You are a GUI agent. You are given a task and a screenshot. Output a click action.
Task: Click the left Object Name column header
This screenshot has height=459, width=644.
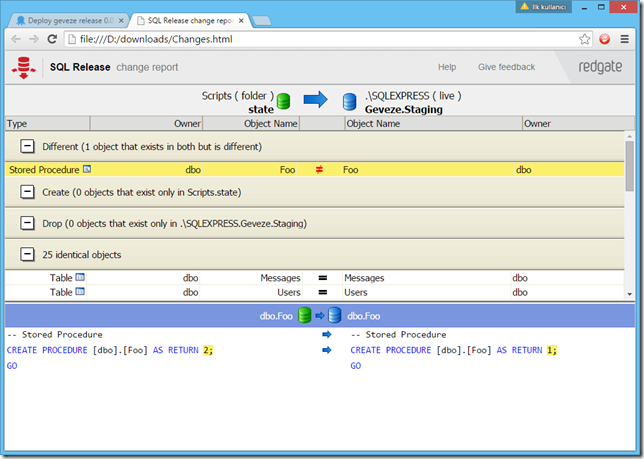251,124
